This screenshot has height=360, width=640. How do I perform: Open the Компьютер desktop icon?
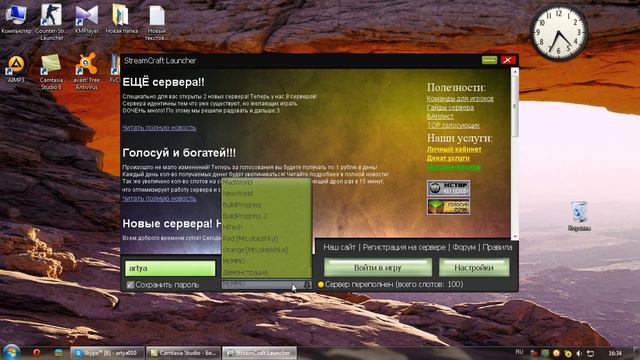point(16,19)
